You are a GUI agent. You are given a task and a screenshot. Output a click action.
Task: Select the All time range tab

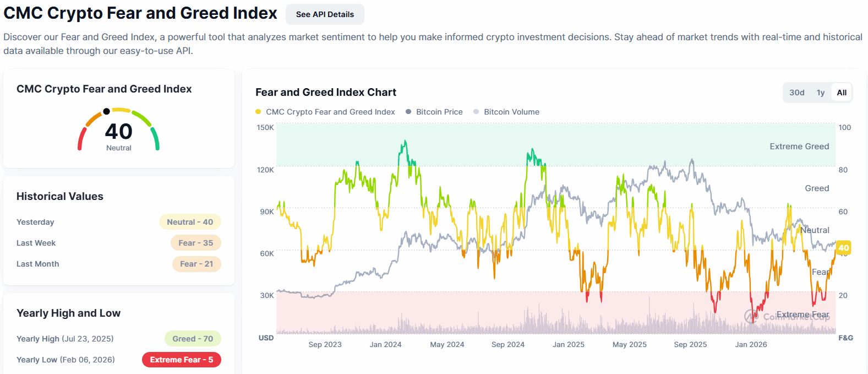(842, 93)
